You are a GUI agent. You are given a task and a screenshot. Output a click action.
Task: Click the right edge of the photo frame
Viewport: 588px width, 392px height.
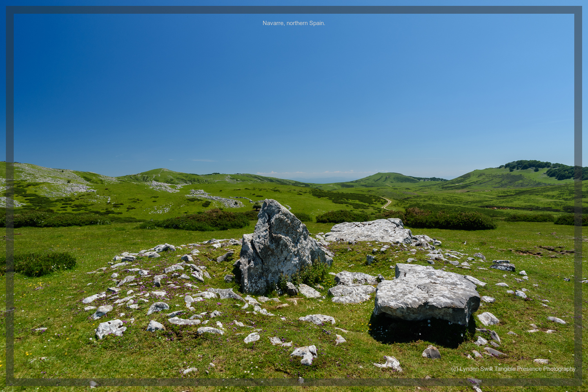point(578,196)
